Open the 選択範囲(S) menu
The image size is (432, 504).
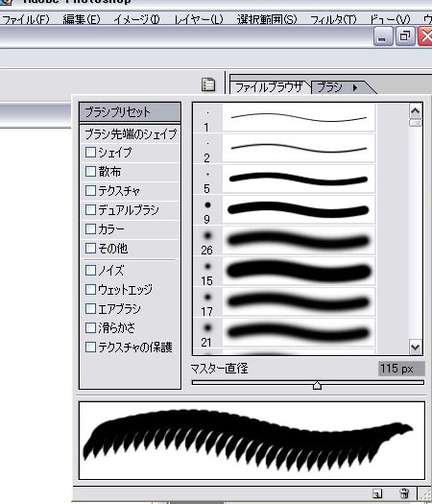(267, 19)
